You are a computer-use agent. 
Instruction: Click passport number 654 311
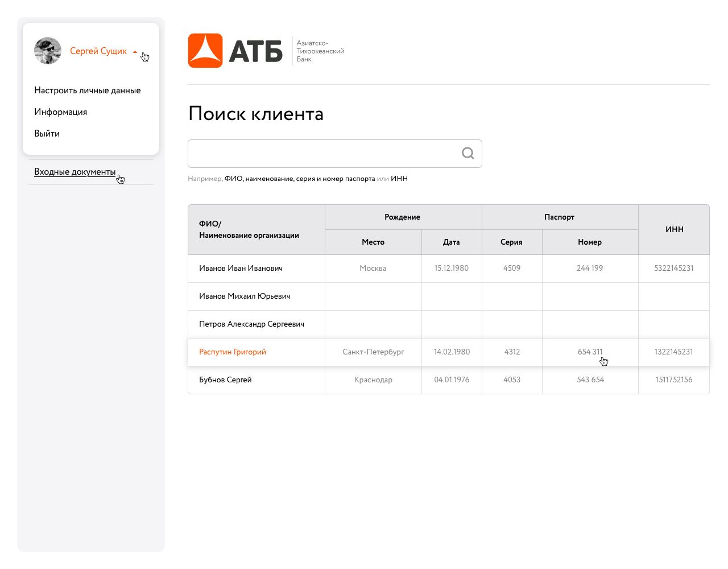(x=590, y=352)
